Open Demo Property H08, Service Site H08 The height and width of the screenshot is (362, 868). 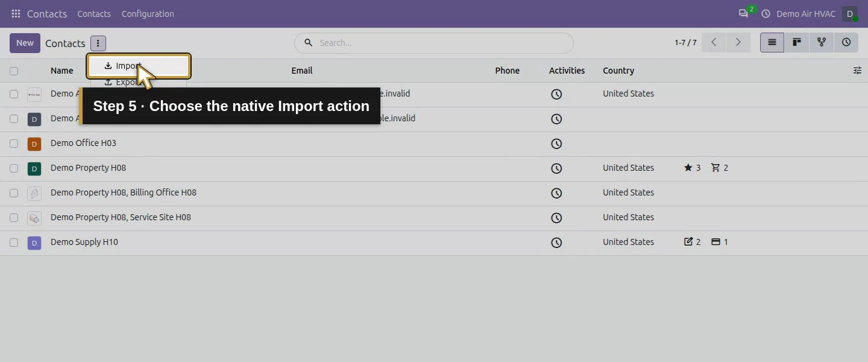[121, 217]
